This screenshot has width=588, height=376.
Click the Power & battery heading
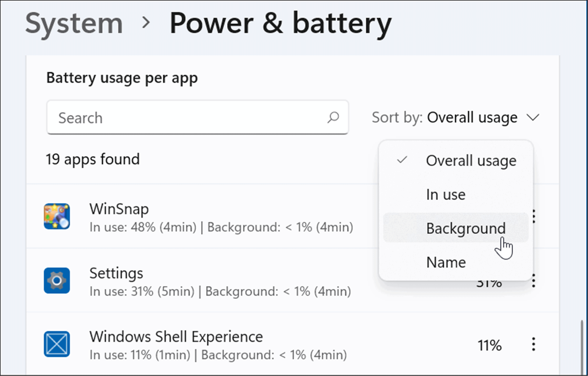[x=280, y=23]
